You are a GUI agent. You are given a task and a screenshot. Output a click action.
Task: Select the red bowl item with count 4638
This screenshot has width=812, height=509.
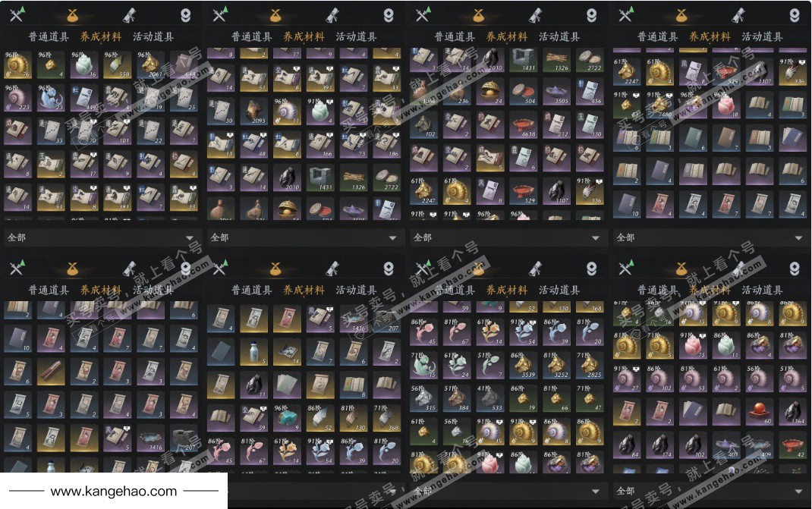[524, 126]
